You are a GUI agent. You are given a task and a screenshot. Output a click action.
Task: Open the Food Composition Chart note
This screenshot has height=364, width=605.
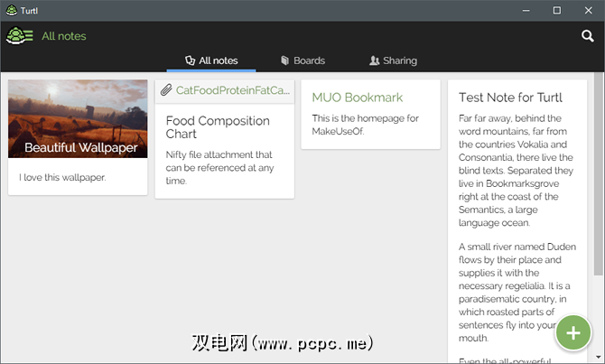[x=218, y=127]
